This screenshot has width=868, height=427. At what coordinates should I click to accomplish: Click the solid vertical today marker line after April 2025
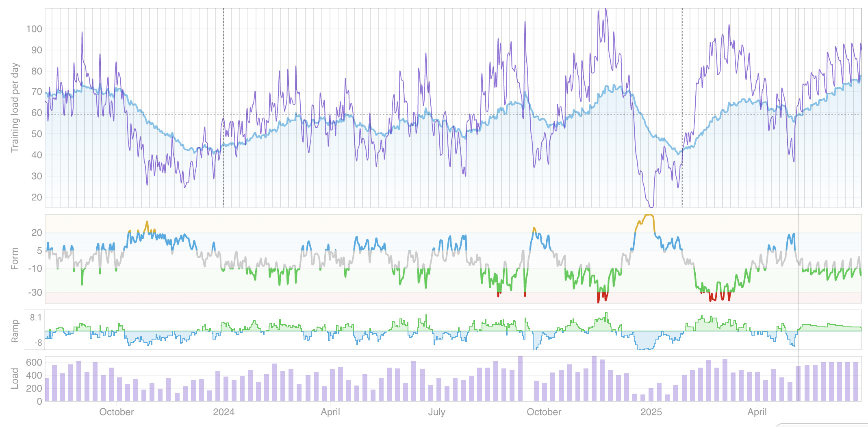(x=798, y=203)
